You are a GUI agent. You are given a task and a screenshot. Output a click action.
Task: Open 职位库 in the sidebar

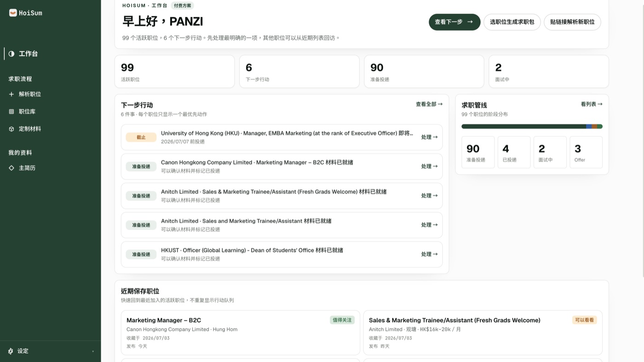coord(51,111)
